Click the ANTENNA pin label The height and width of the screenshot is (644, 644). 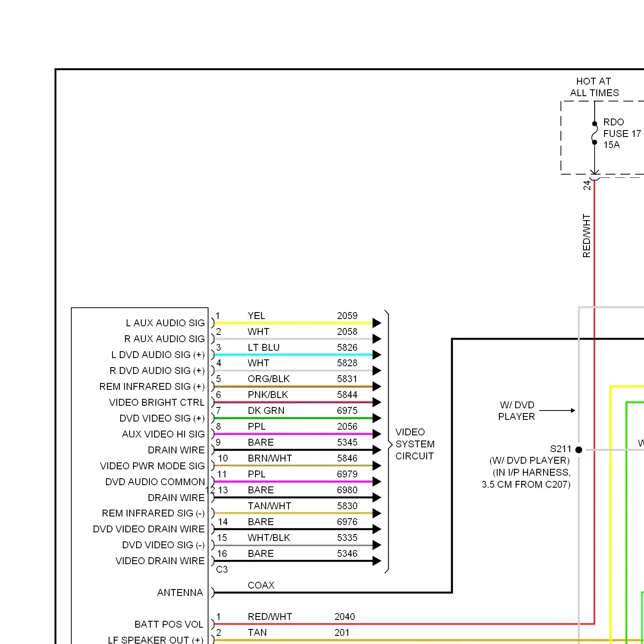click(180, 592)
